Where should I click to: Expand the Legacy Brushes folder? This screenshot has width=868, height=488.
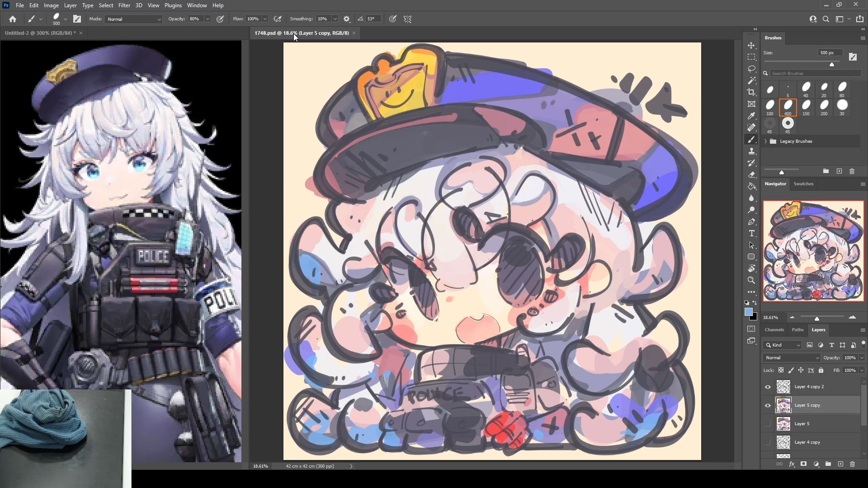(x=766, y=141)
